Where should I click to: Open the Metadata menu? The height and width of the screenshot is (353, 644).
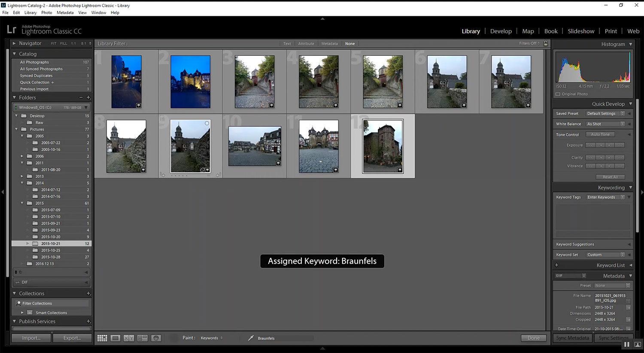click(65, 12)
